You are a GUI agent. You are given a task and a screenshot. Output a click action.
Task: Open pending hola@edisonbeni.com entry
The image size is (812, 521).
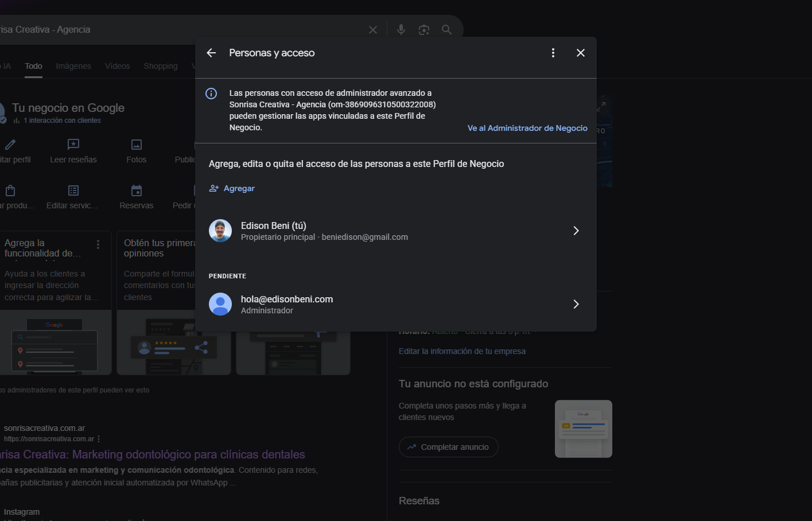click(396, 304)
